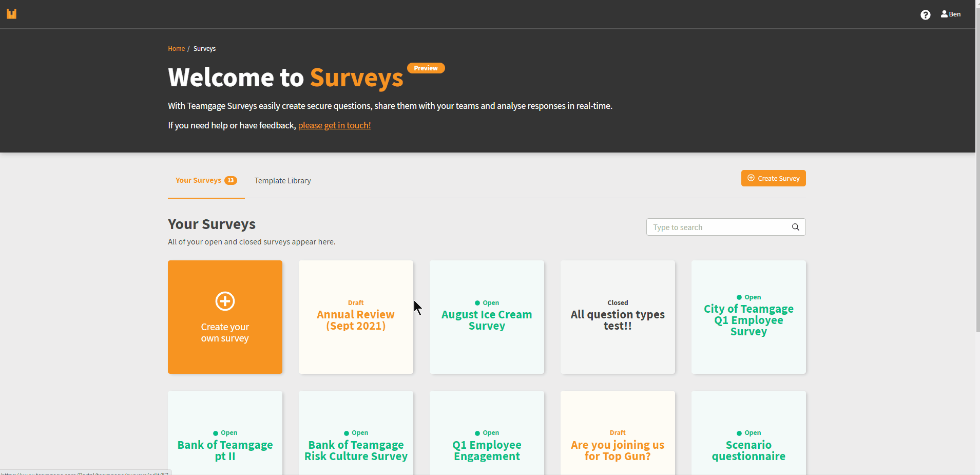Open the Annual Review (Sept 2021) draft survey
This screenshot has width=980, height=475.
click(x=356, y=317)
